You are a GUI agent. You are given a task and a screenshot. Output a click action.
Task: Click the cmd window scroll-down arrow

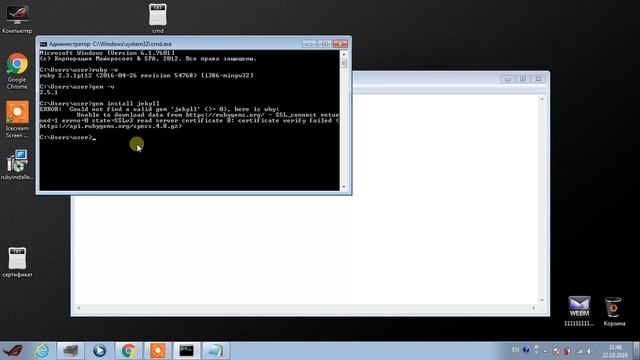coord(344,187)
